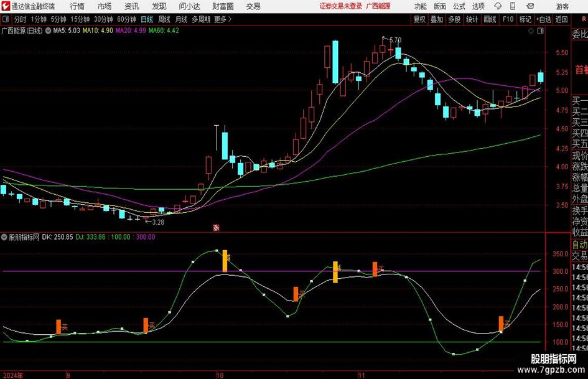
Task: Click the 2024年 label on time axis
Action: [x=12, y=375]
